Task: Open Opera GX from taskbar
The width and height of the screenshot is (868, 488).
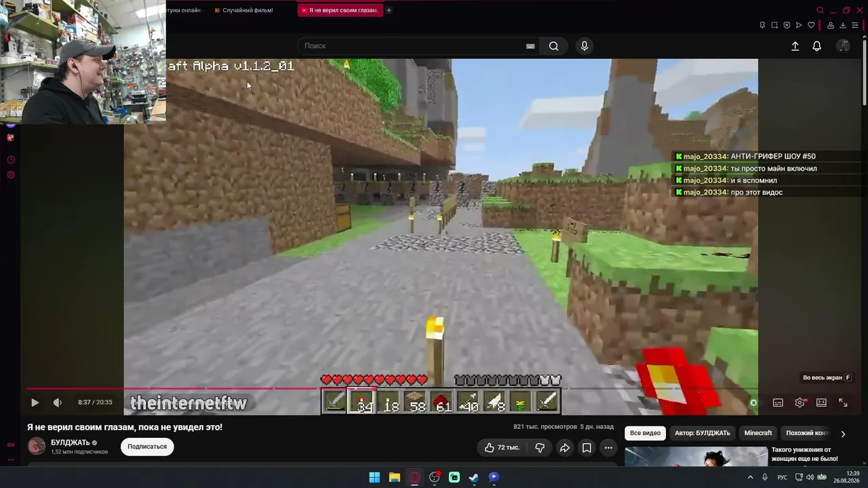Action: (x=414, y=477)
